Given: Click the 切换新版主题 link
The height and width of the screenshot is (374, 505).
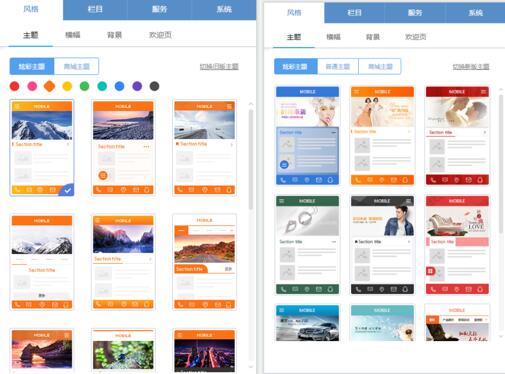Looking at the screenshot, I should pyautogui.click(x=471, y=67).
